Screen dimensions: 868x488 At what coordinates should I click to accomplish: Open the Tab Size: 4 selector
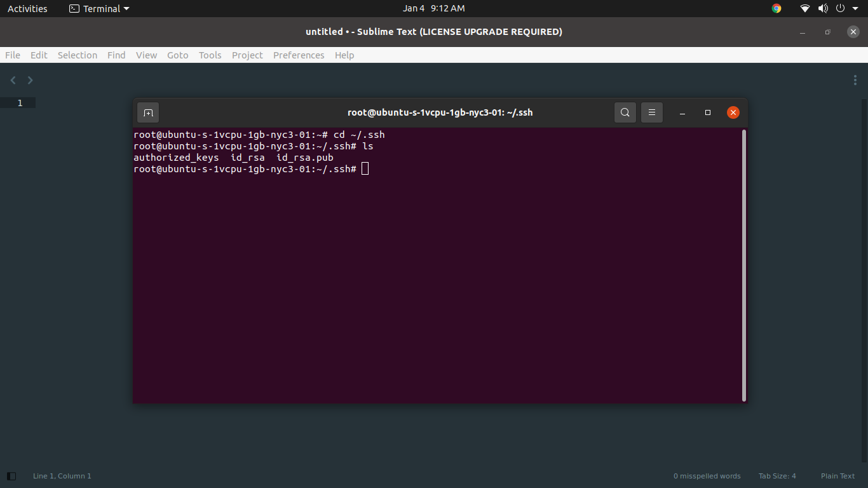777,475
